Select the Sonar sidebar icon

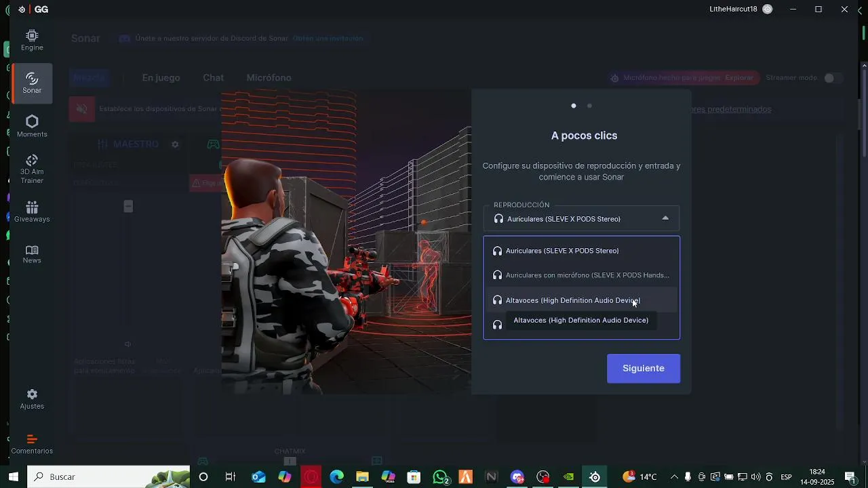pos(32,83)
